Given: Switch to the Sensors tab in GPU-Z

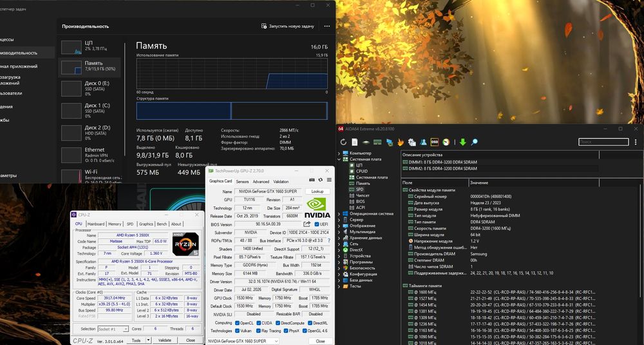Looking at the screenshot, I should 242,181.
